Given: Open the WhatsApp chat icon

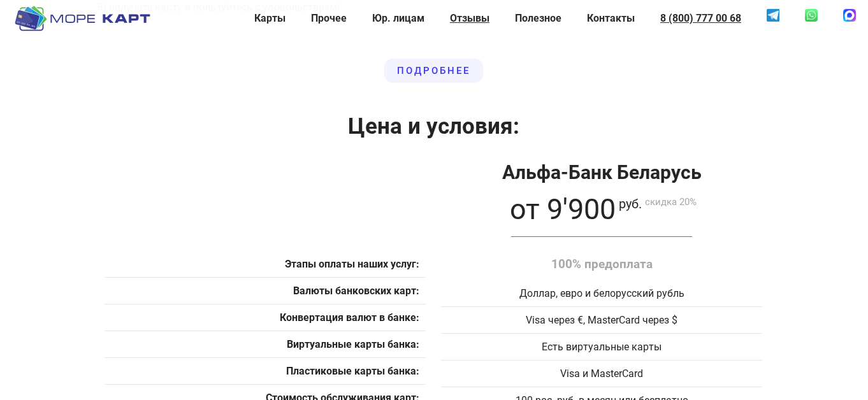Looking at the screenshot, I should click(x=811, y=15).
